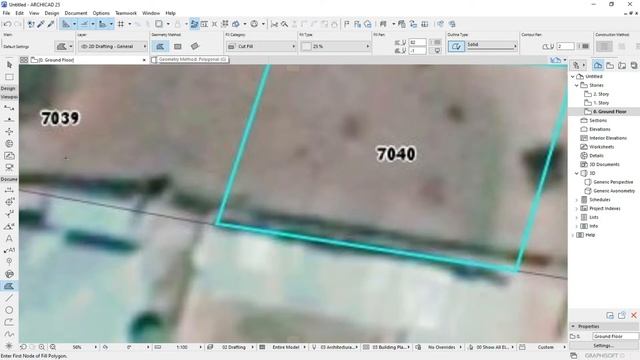Open the Fill Category Cut Fill dropdown
The width and height of the screenshot is (640, 360).
tap(261, 46)
